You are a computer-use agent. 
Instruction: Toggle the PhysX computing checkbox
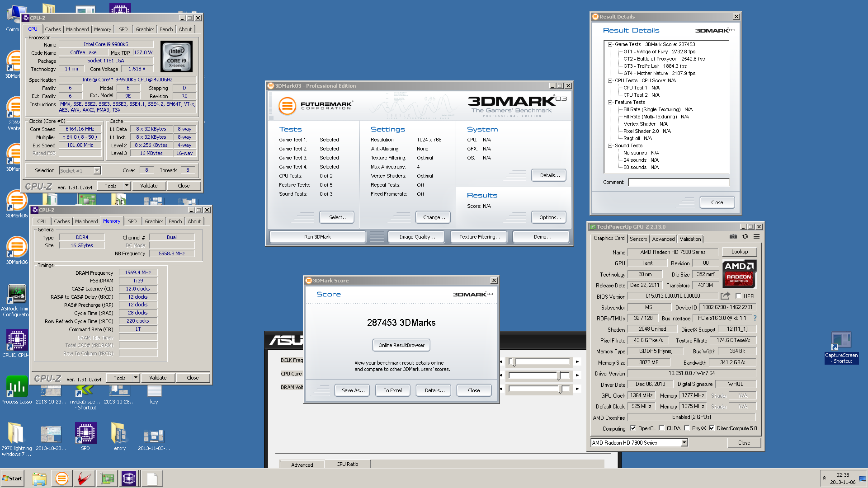tap(687, 428)
